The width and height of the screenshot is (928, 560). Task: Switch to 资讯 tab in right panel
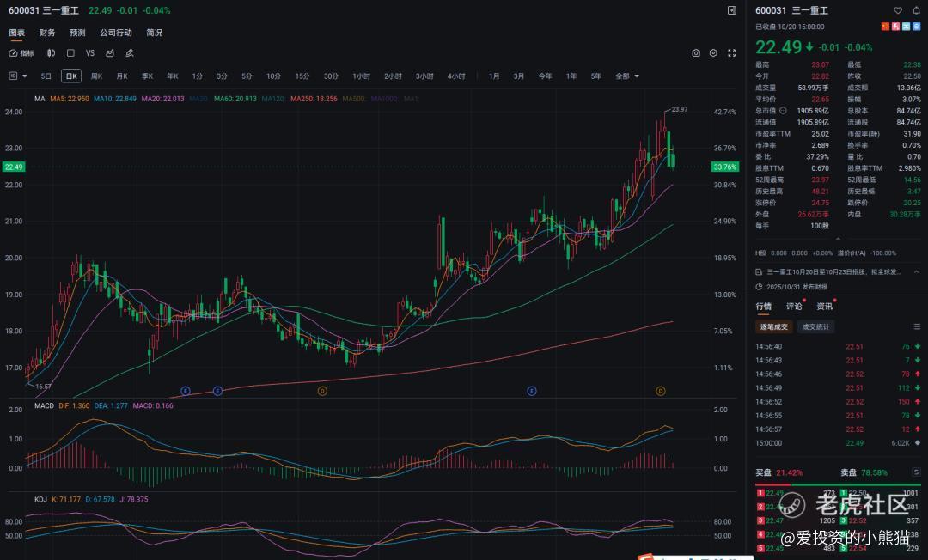point(824,306)
